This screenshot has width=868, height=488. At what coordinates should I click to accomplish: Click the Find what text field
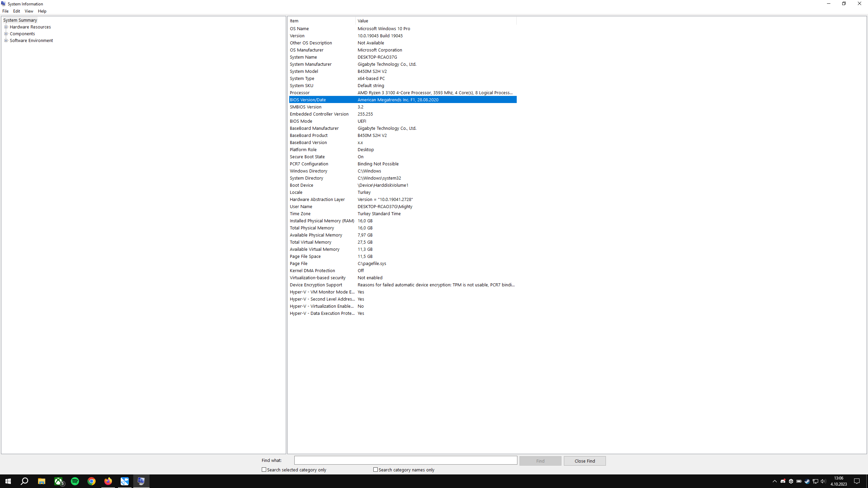tap(406, 460)
